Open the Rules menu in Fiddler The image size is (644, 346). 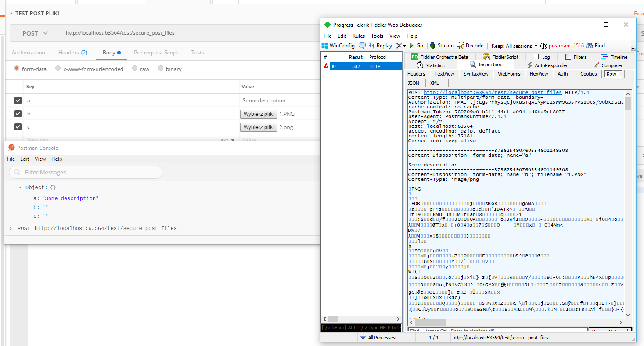click(358, 36)
